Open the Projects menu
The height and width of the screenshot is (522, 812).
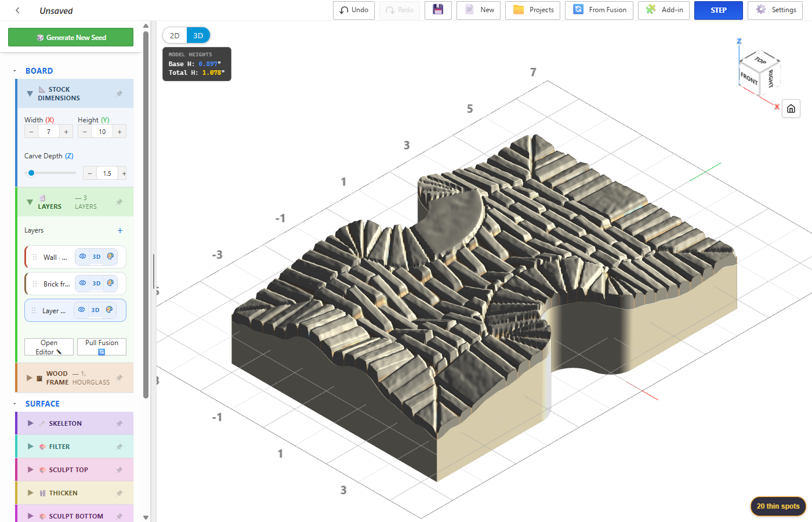pyautogui.click(x=532, y=10)
